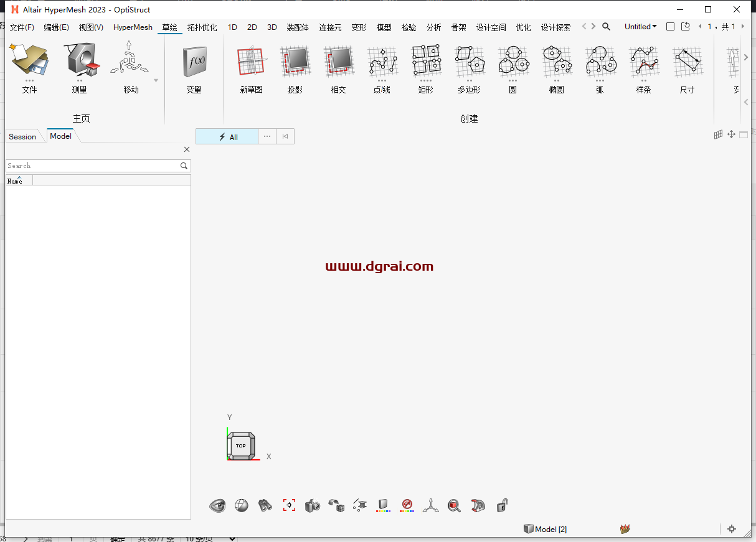Click the All selection filter button
This screenshot has width=756, height=542.
tap(227, 137)
